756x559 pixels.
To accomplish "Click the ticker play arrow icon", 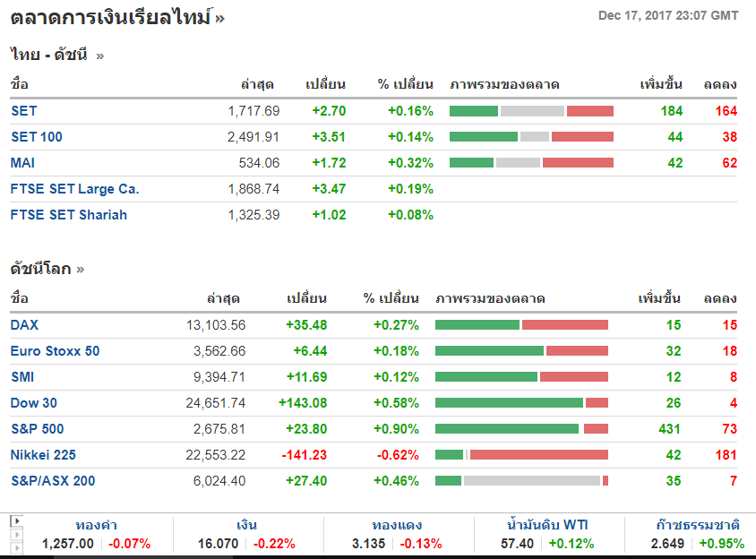I will click(x=16, y=520).
